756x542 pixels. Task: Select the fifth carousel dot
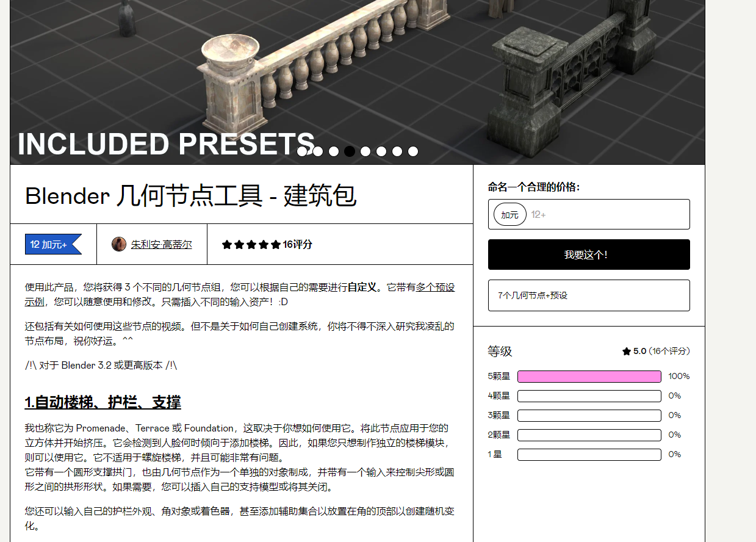point(365,151)
